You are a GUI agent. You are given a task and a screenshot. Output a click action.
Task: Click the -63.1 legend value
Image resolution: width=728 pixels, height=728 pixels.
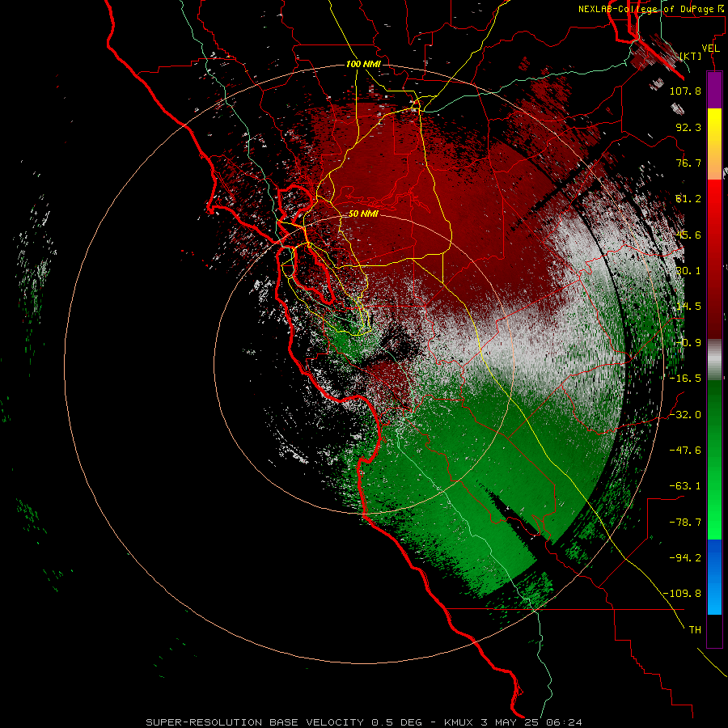[x=685, y=486]
